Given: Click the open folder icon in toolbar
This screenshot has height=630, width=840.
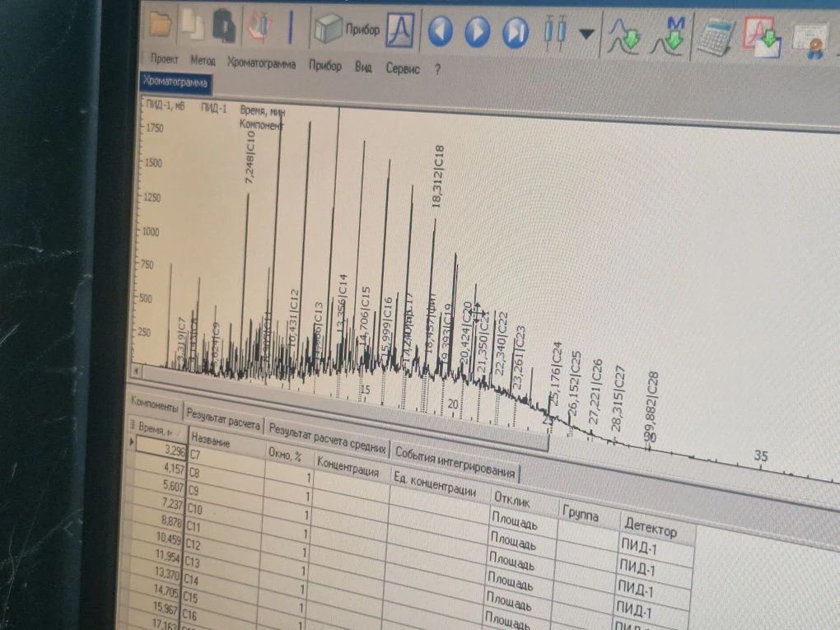Looking at the screenshot, I should click(160, 26).
